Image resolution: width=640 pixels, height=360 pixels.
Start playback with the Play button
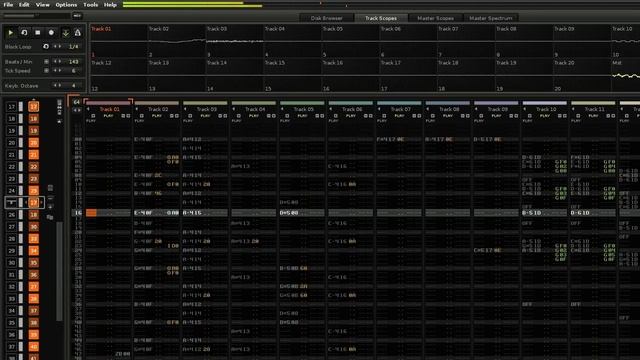[x=11, y=33]
